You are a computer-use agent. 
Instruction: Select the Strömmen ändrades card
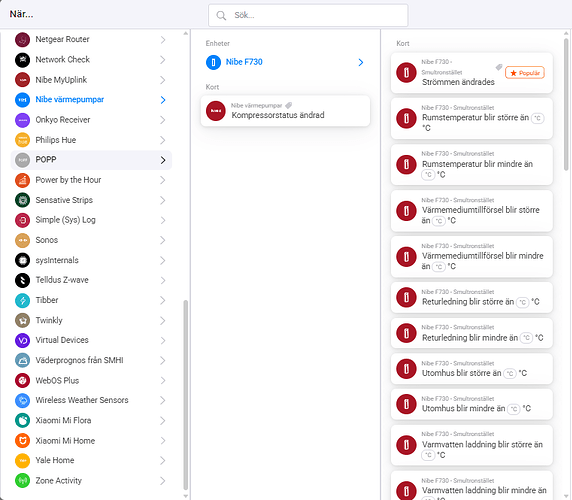(472, 73)
